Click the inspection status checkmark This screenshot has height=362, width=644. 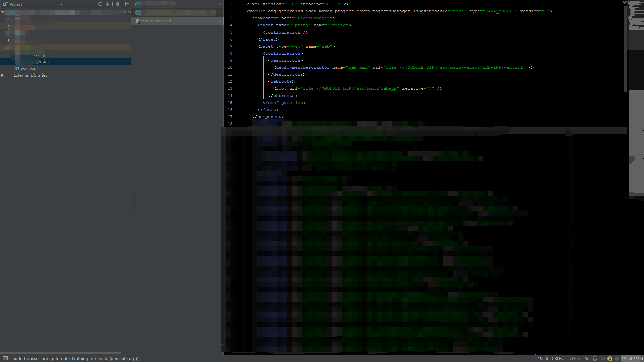click(x=625, y=2)
